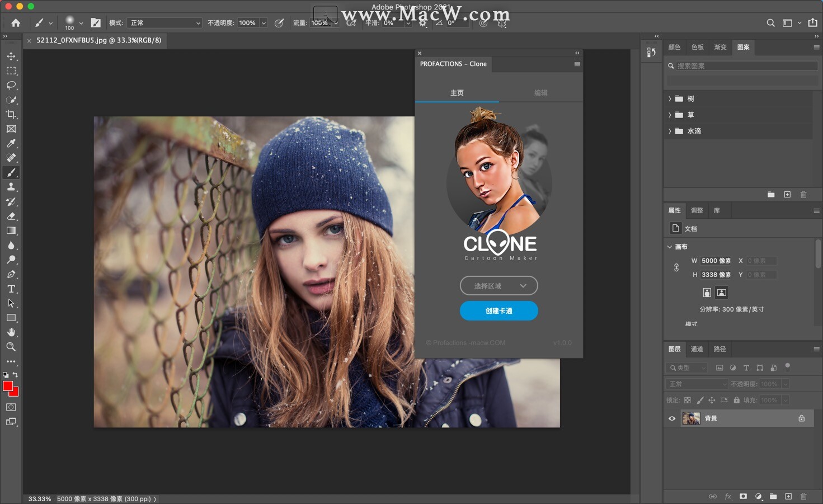Image resolution: width=823 pixels, height=504 pixels.
Task: Create a new adjustment layer
Action: (759, 496)
